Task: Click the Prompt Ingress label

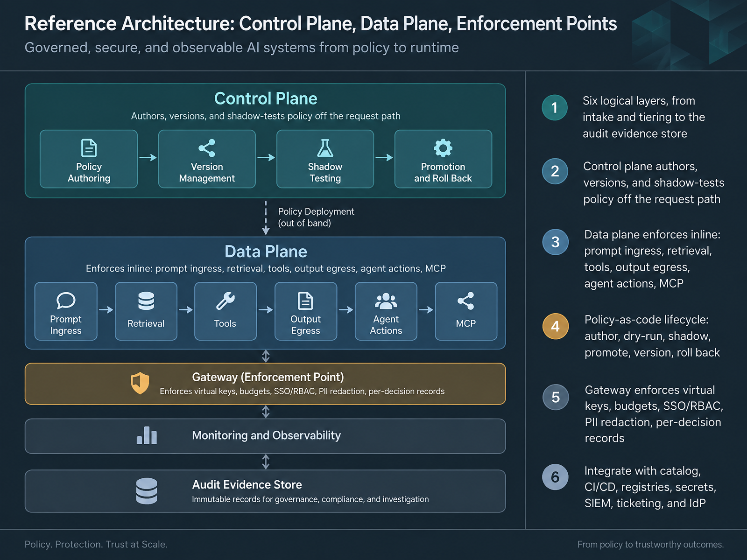Action: (66, 325)
